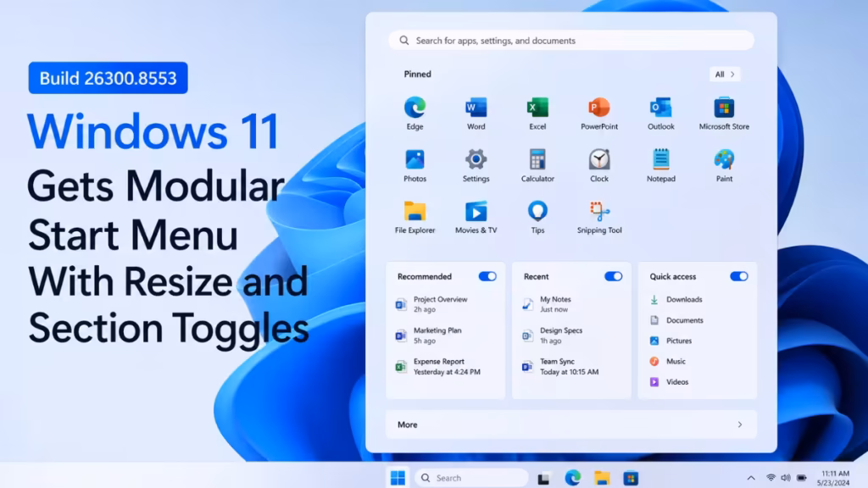The image size is (868, 488).
Task: Open the Settings gear app
Action: 476,165
